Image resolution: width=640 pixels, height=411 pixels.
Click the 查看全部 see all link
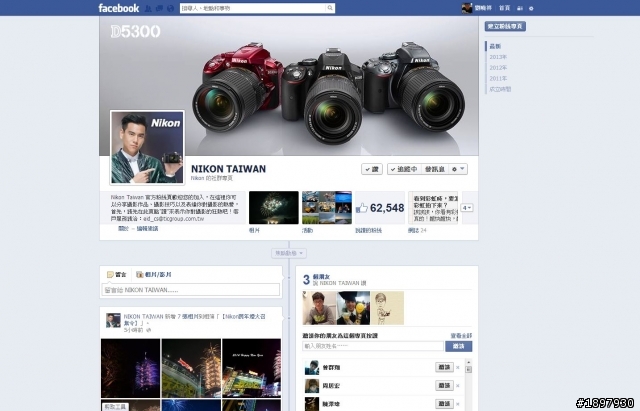point(461,335)
